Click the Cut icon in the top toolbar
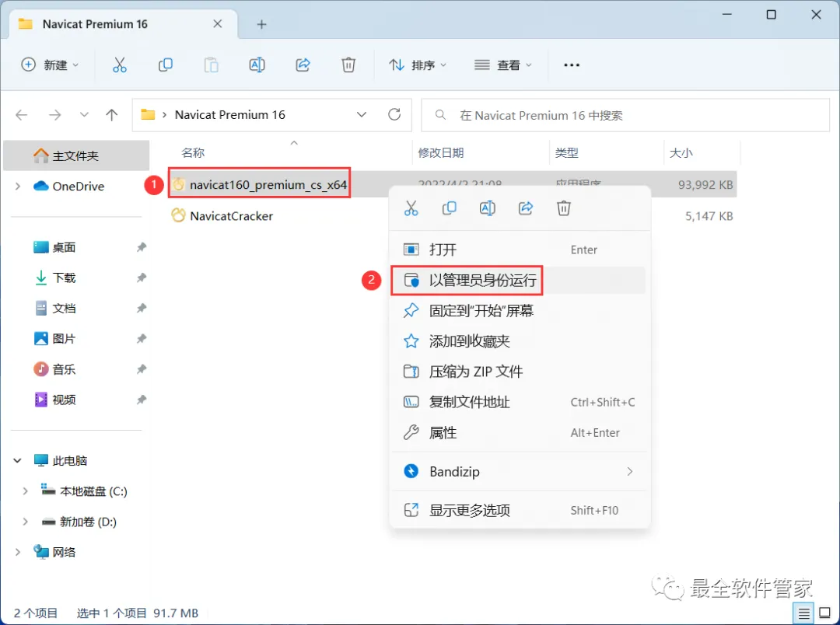The image size is (840, 625). pyautogui.click(x=120, y=65)
